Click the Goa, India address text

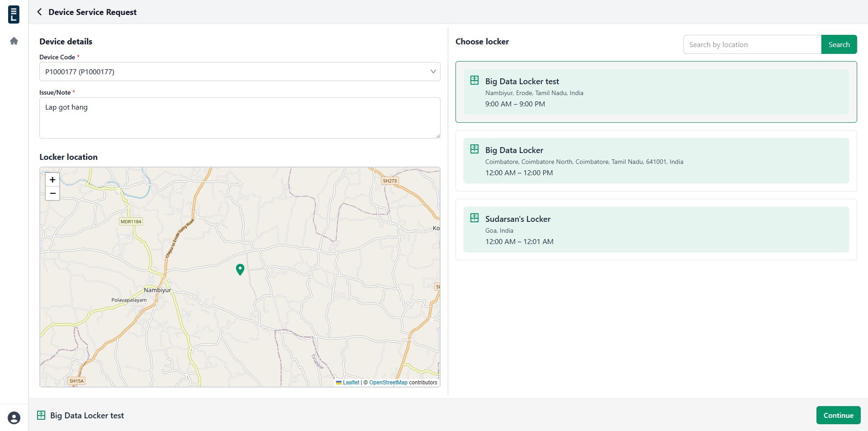pyautogui.click(x=499, y=230)
